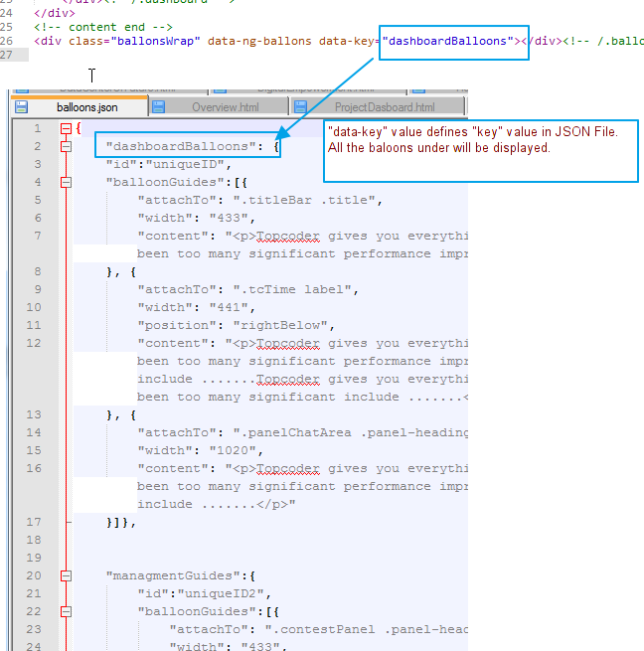This screenshot has width=644, height=651.
Task: Click line number 13 in the gutter
Action: (33, 414)
